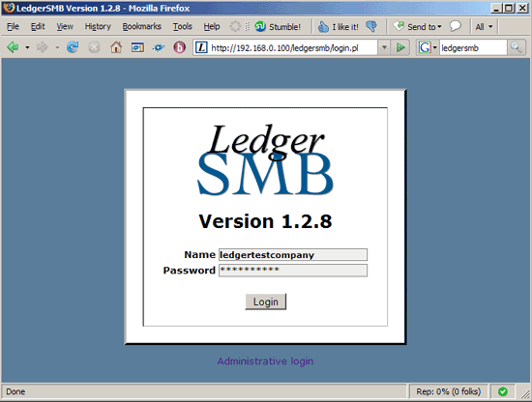532x402 pixels.
Task: Expand the Send to dropdown
Action: (439, 26)
